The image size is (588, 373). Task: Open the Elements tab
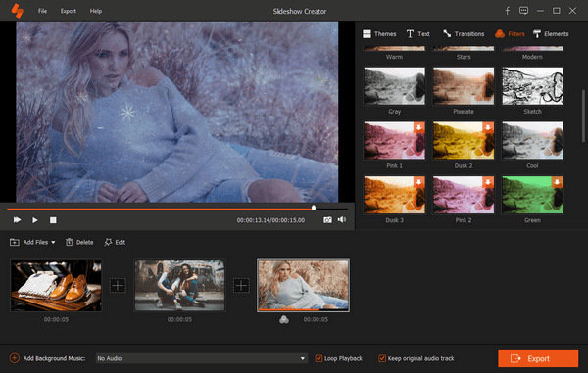tap(551, 33)
